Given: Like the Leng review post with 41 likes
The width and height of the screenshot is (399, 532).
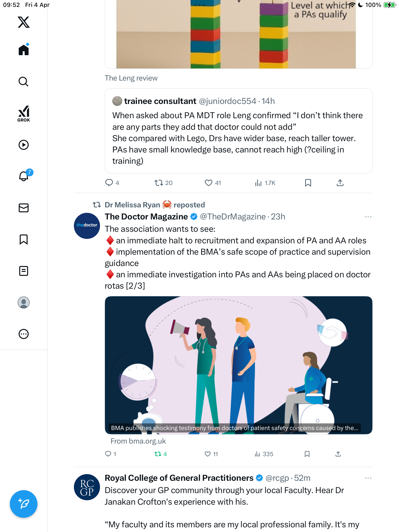Looking at the screenshot, I should click(x=213, y=183).
